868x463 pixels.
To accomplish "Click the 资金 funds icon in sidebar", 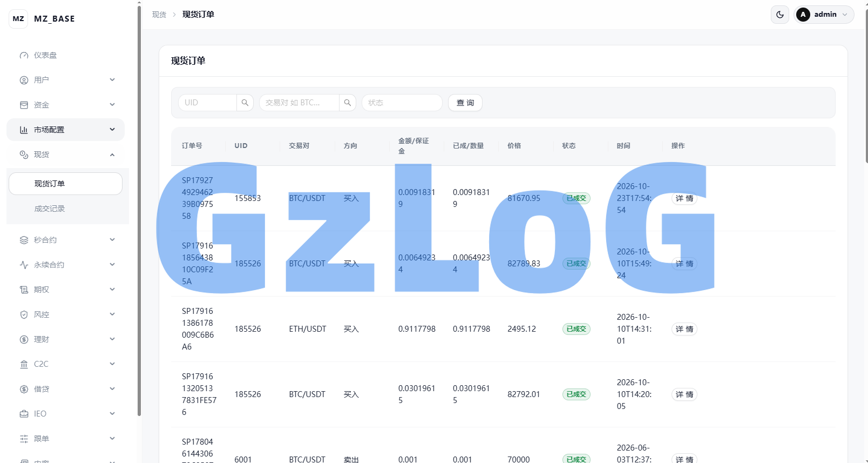I will [24, 105].
